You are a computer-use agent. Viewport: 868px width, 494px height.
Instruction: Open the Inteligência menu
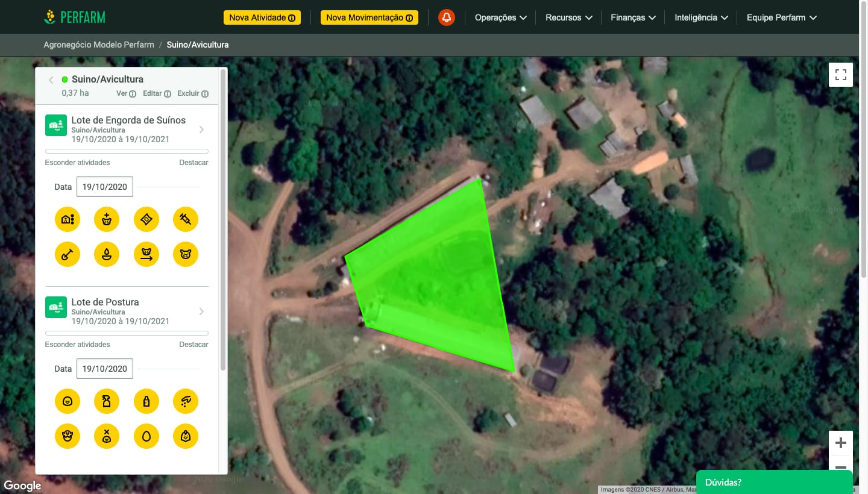tap(701, 17)
